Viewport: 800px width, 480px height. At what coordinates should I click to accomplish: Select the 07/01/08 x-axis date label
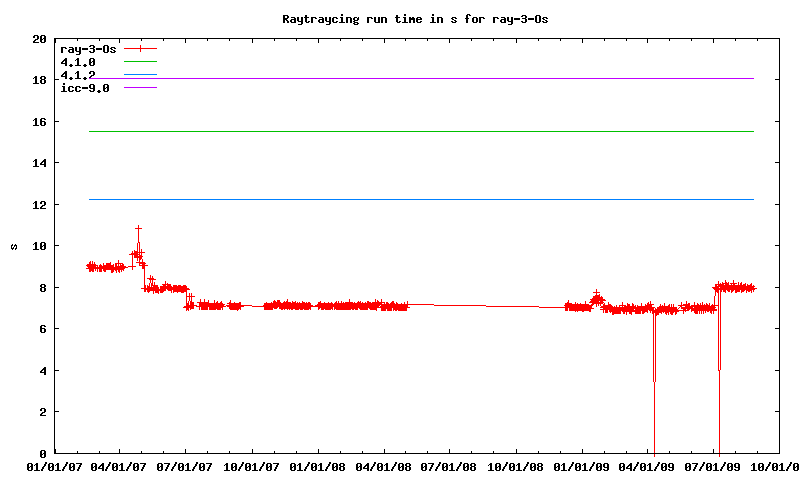[450, 467]
